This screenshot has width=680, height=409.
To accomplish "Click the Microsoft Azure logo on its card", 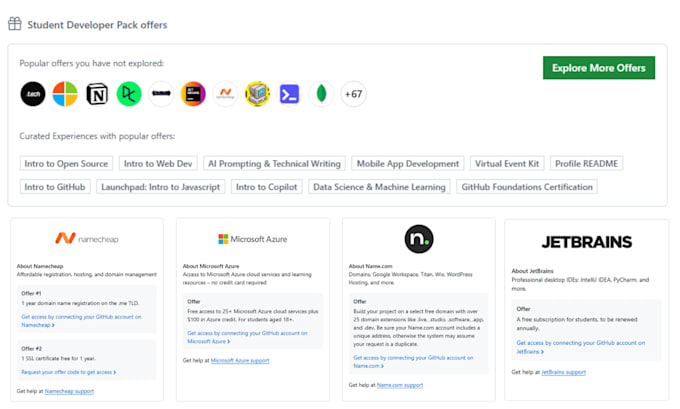I will [x=253, y=239].
